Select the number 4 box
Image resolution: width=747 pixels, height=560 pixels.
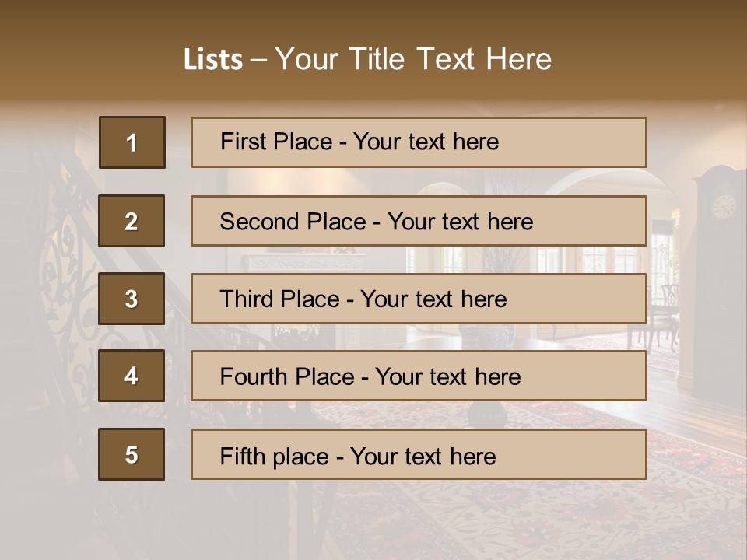pyautogui.click(x=132, y=376)
